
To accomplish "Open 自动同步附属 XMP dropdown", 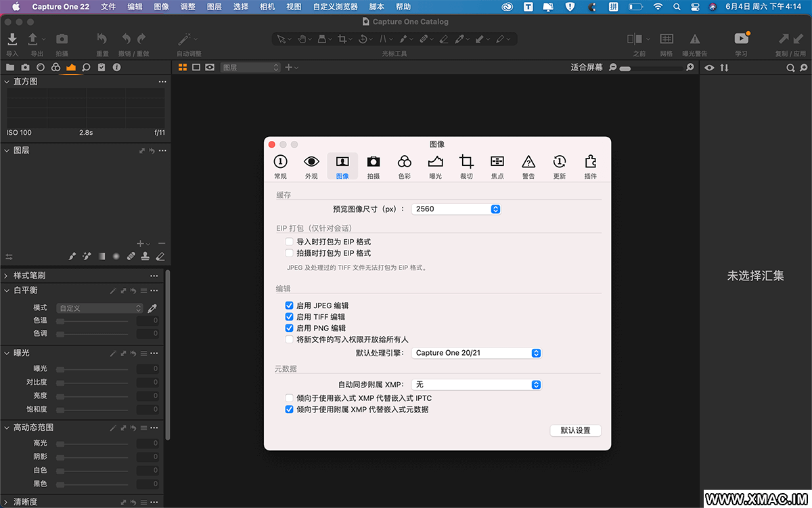I will (x=476, y=385).
